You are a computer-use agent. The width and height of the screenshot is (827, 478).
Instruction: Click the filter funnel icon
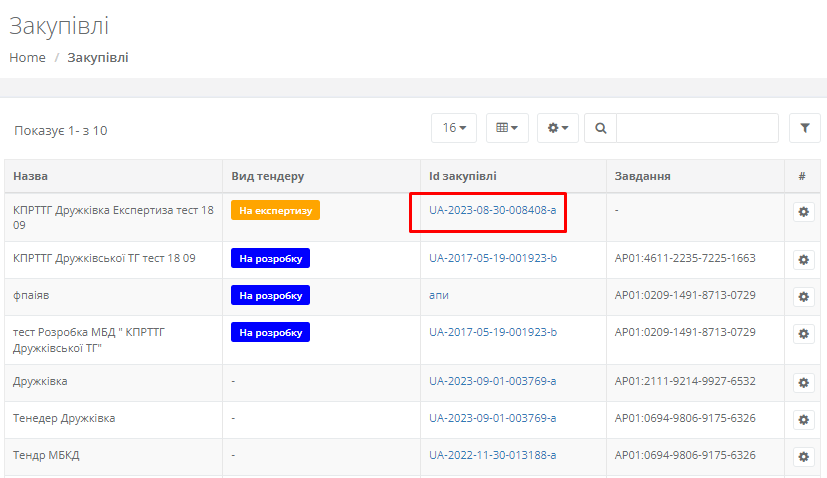click(x=804, y=128)
